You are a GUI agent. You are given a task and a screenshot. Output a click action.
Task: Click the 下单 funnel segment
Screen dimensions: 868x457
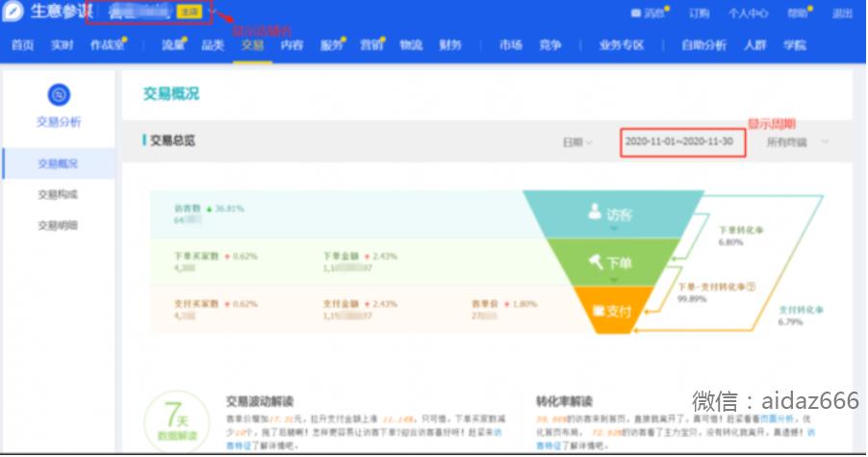613,262
